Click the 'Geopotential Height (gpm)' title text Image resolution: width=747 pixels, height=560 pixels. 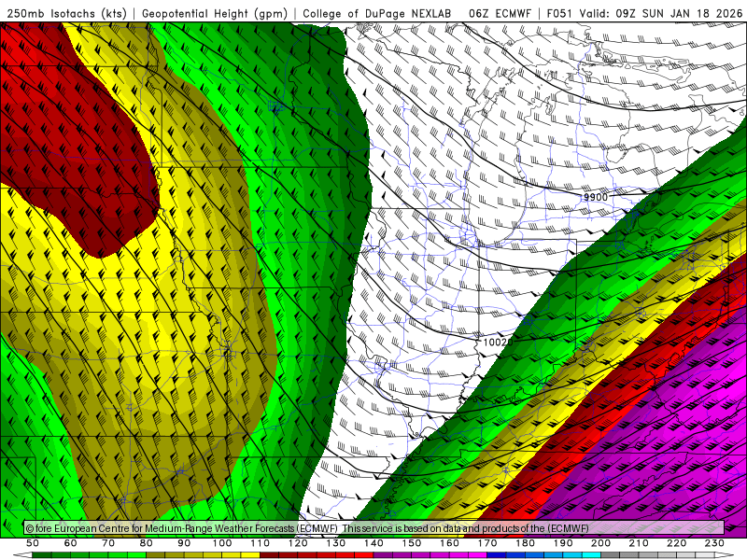pyautogui.click(x=215, y=13)
